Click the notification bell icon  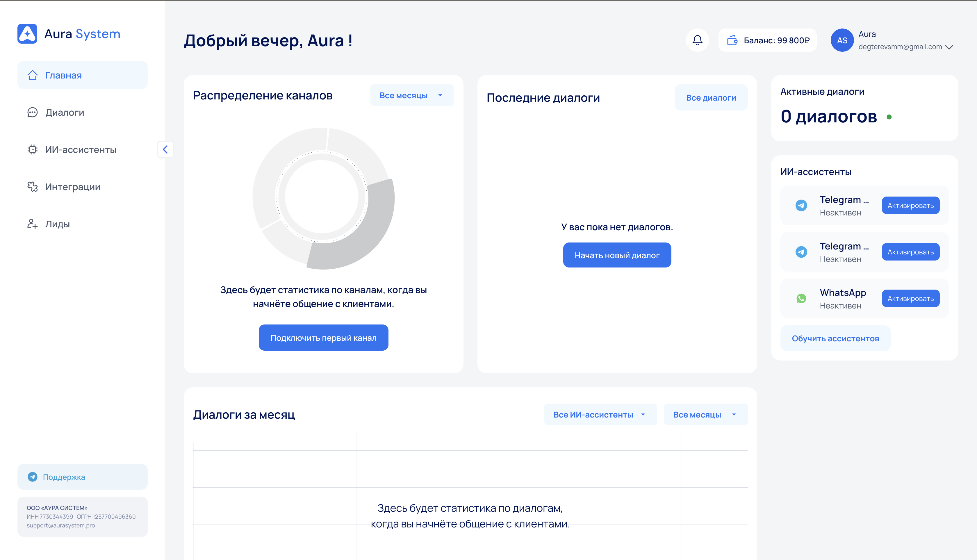(x=697, y=40)
